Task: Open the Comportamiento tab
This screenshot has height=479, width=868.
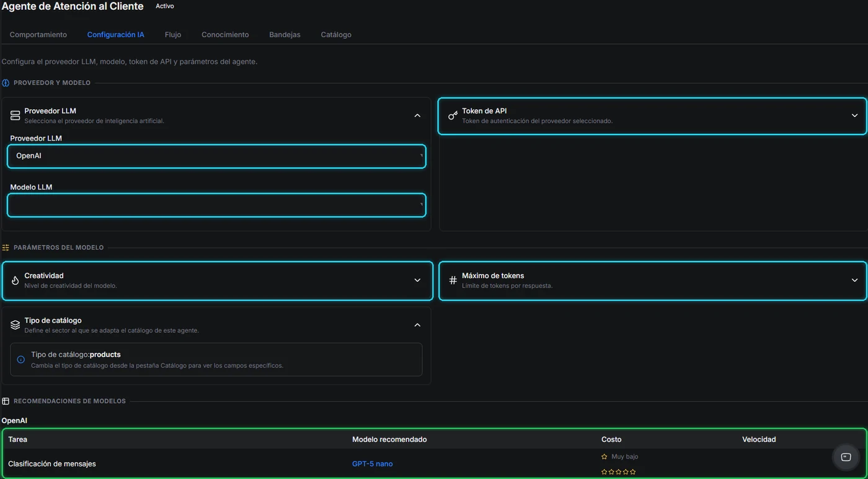Action: click(38, 35)
